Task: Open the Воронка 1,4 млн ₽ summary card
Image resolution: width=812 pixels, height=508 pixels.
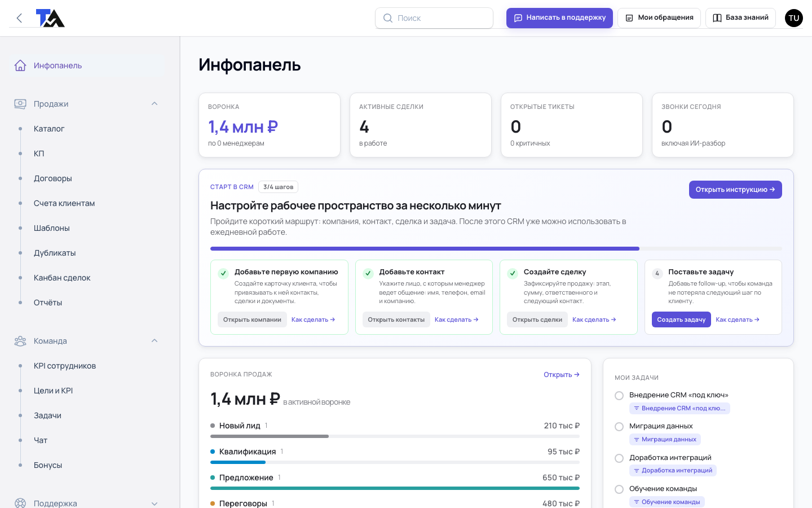Action: 270,125
